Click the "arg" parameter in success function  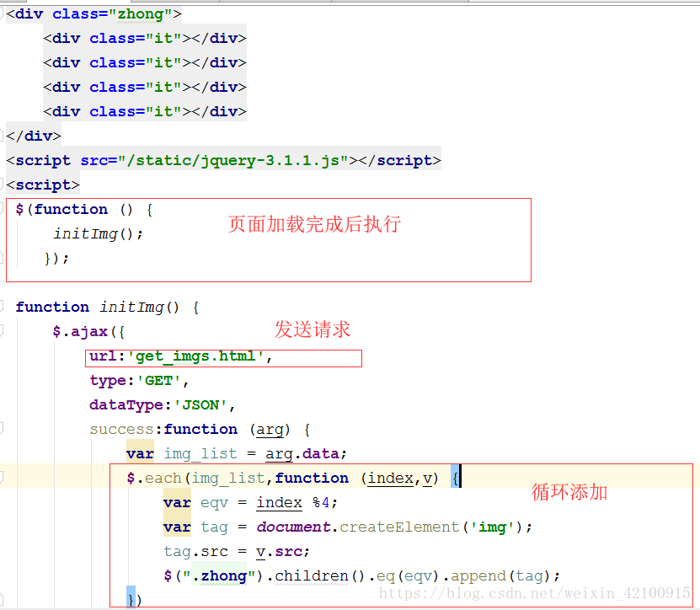pos(270,430)
